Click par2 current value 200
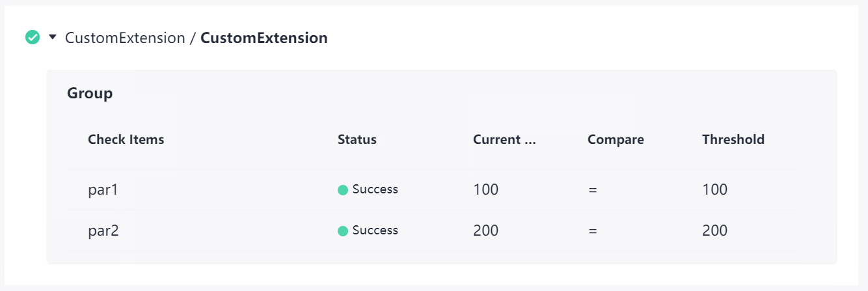The height and width of the screenshot is (291, 868). [485, 230]
